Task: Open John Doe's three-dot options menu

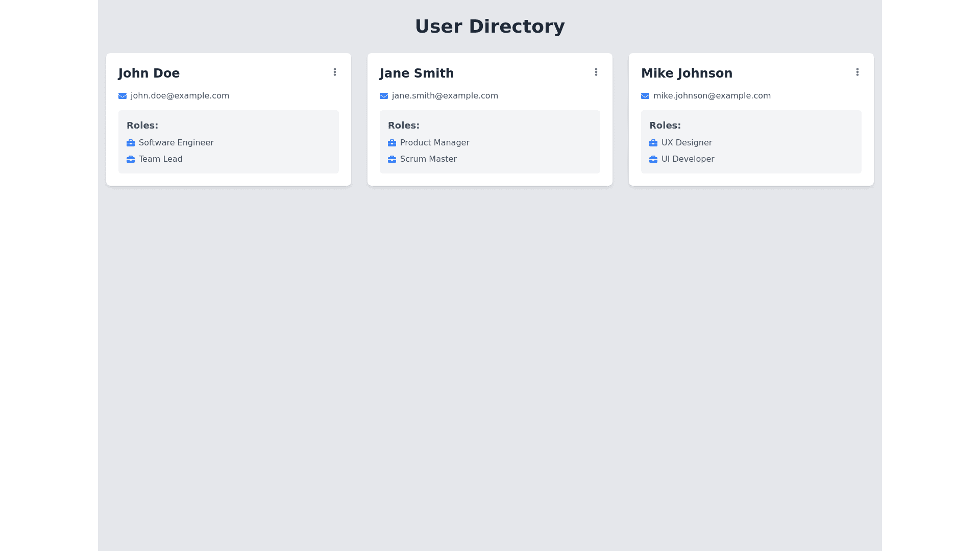Action: pyautogui.click(x=335, y=72)
